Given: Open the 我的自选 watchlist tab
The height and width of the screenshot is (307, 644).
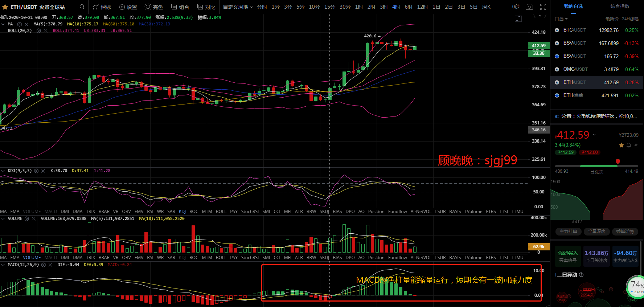Looking at the screenshot, I should [573, 7].
